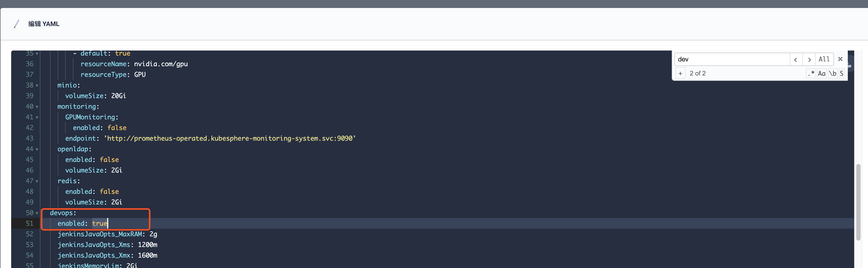Go to next search match arrow
868x268 pixels.
[809, 59]
